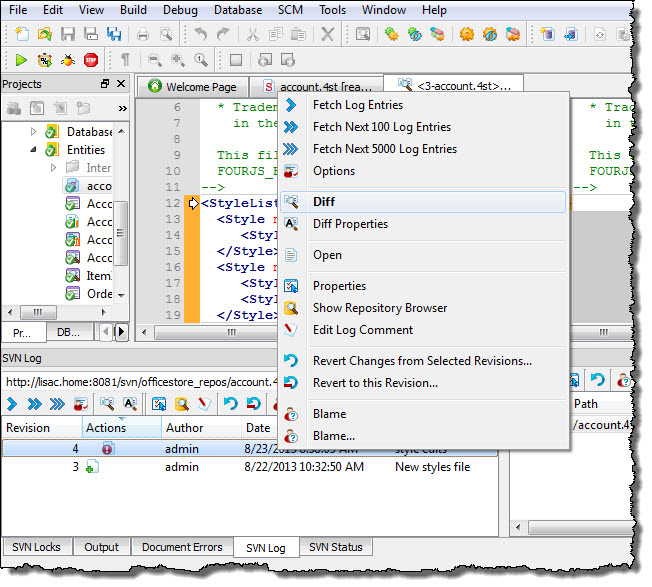This screenshot has width=652, height=587.
Task: Fetch log entries in SVN Log toolbar
Action: pyautogui.click(x=12, y=404)
